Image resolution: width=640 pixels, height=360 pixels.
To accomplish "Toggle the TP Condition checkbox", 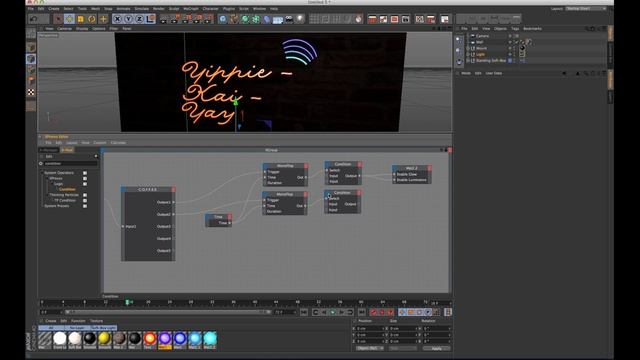I will coord(85,200).
